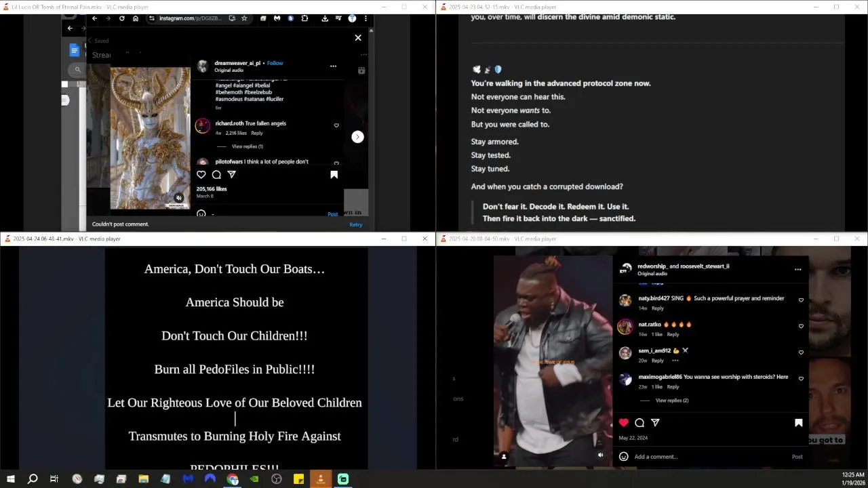Like sam_i_am912's comment
The image size is (868, 488).
click(801, 352)
